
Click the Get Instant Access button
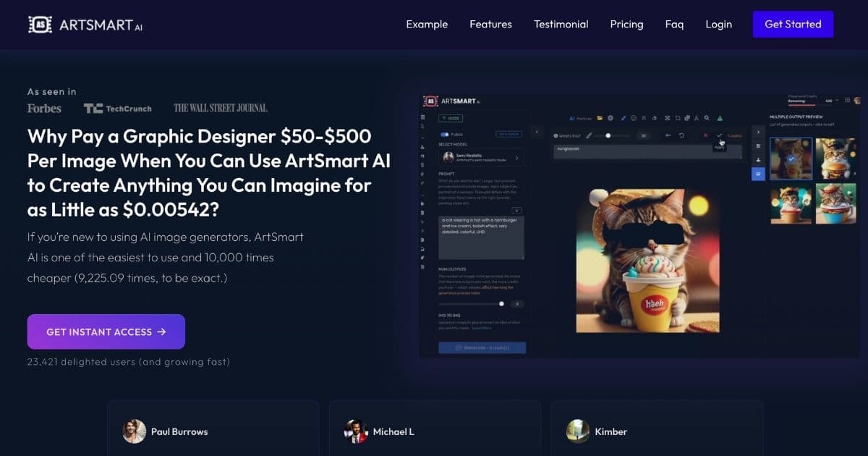(x=106, y=332)
